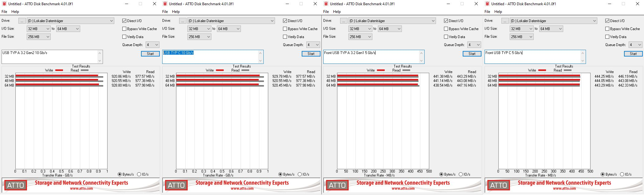Viewport: 644px width, 195px height.
Task: Open the 64 MB I/O size dropdown in Front USB TYP C window
Action: [551, 29]
